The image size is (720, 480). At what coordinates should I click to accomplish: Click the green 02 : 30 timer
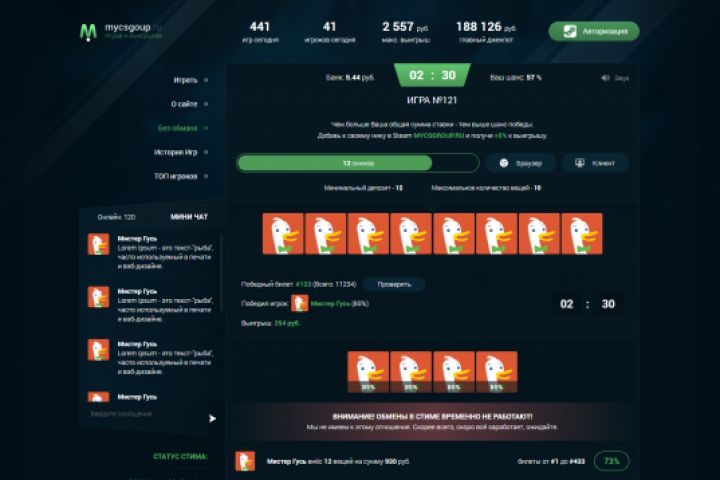coord(432,75)
